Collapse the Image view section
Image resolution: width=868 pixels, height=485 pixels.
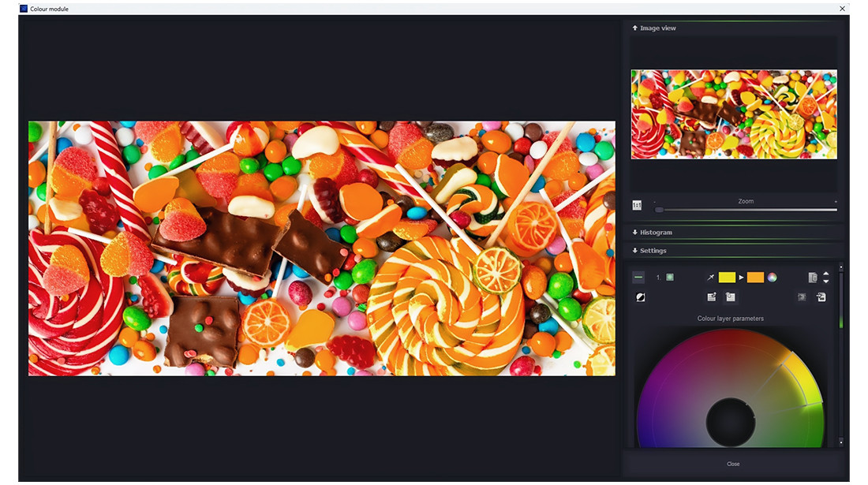[653, 28]
